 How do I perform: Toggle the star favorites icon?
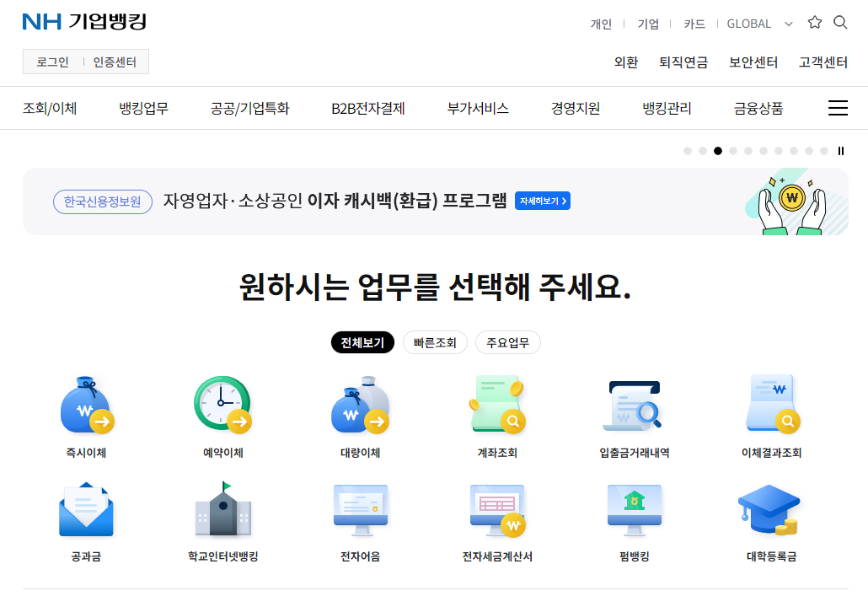pos(814,23)
